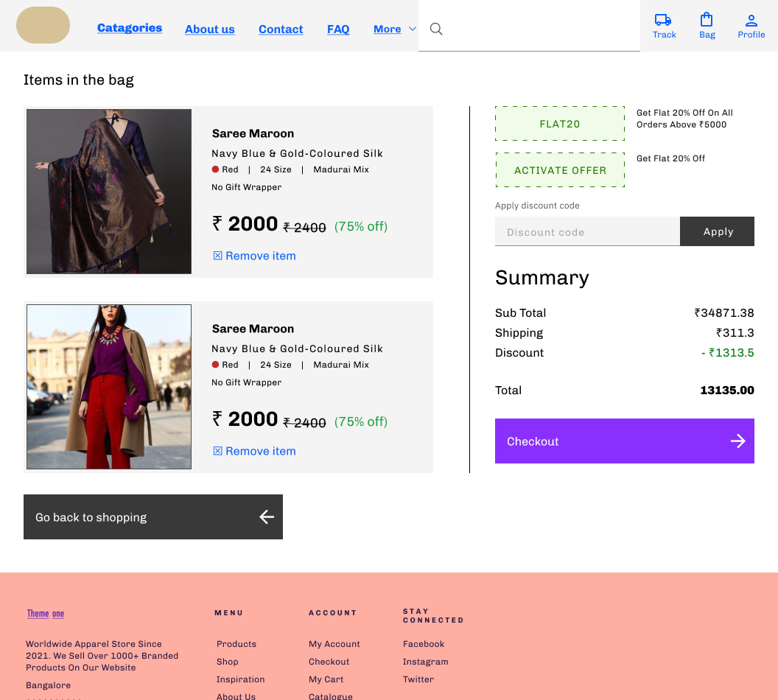
Task: Click first item's (75% off) label
Action: [x=361, y=227]
